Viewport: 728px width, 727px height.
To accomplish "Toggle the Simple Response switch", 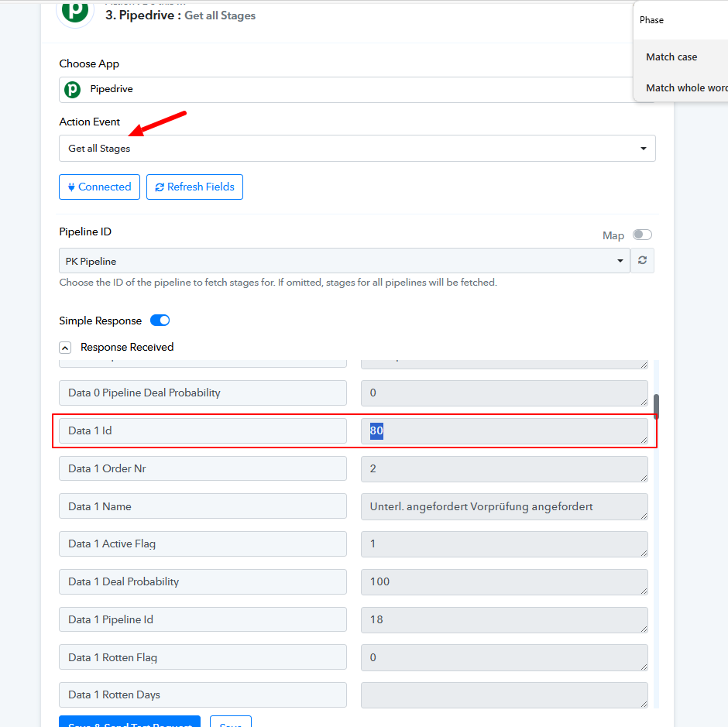I will pos(160,321).
